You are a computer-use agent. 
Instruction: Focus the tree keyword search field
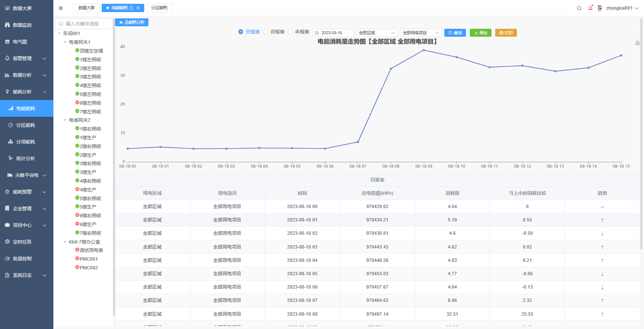84,24
